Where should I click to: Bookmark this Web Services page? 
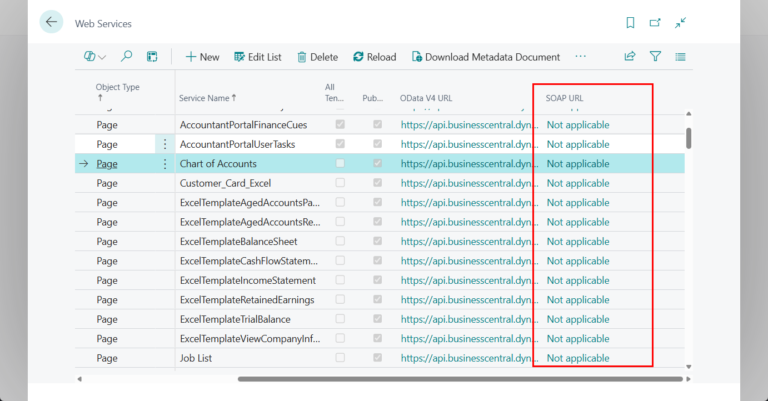tap(630, 22)
